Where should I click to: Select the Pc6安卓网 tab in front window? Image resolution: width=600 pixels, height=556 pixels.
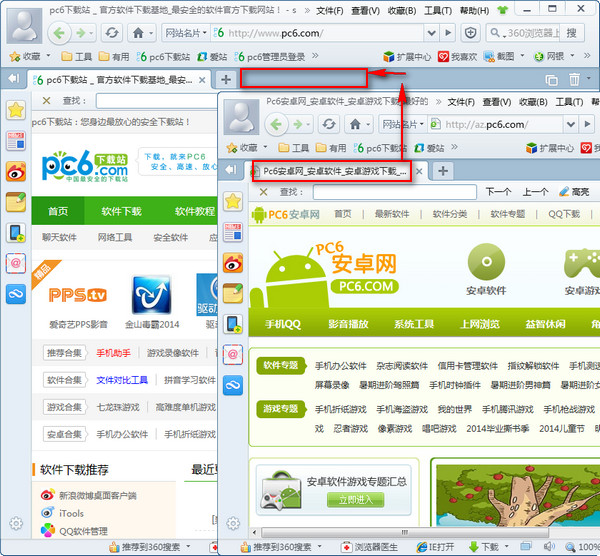pos(332,171)
